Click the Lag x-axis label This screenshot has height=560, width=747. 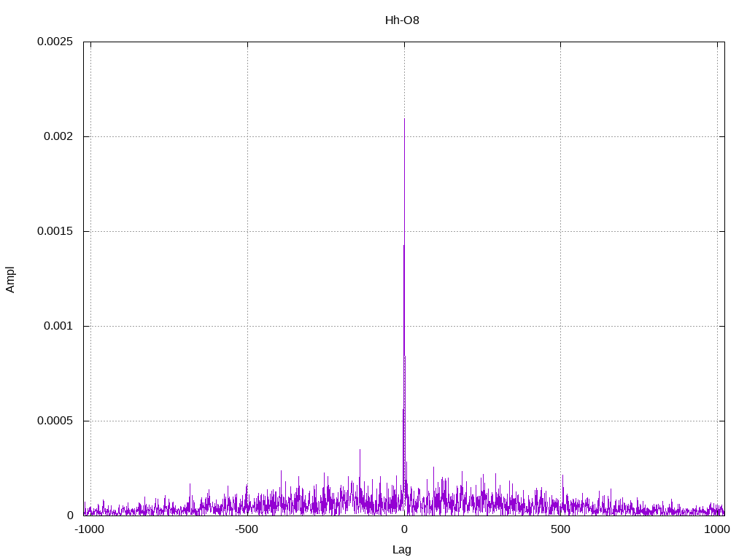(402, 550)
